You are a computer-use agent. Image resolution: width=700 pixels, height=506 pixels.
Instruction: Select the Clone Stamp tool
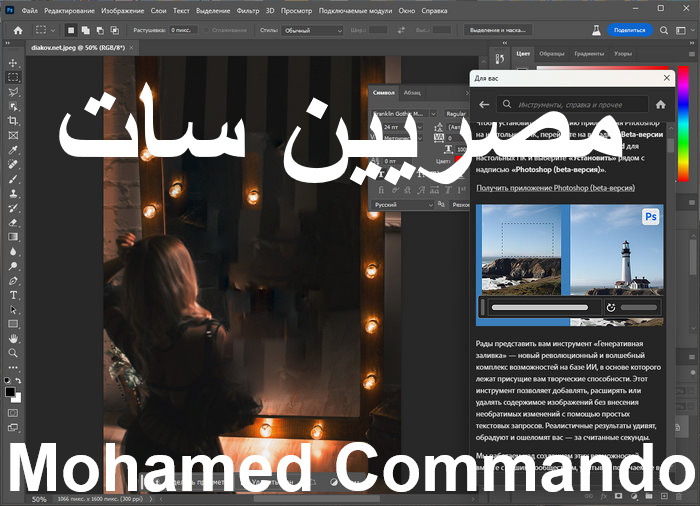(13, 193)
